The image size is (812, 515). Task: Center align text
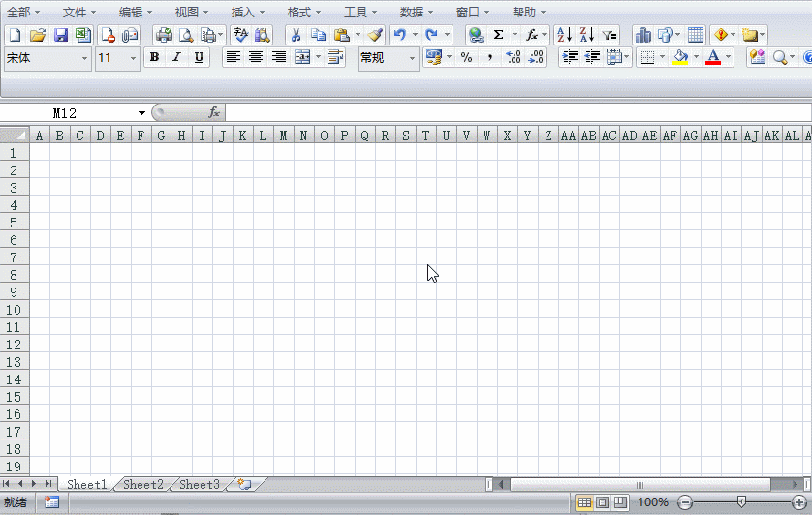pyautogui.click(x=256, y=57)
